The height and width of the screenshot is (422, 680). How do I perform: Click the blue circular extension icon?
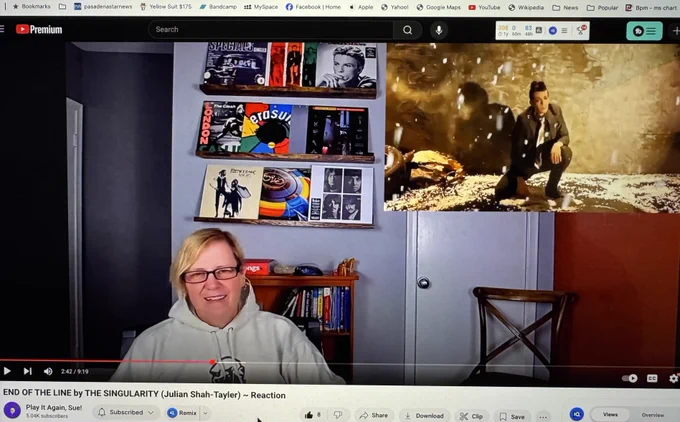[552, 30]
